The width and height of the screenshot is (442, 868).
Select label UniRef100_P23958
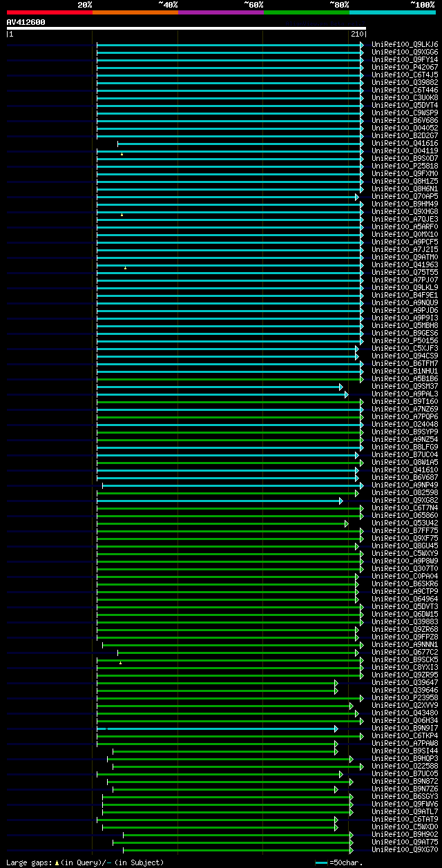[405, 697]
